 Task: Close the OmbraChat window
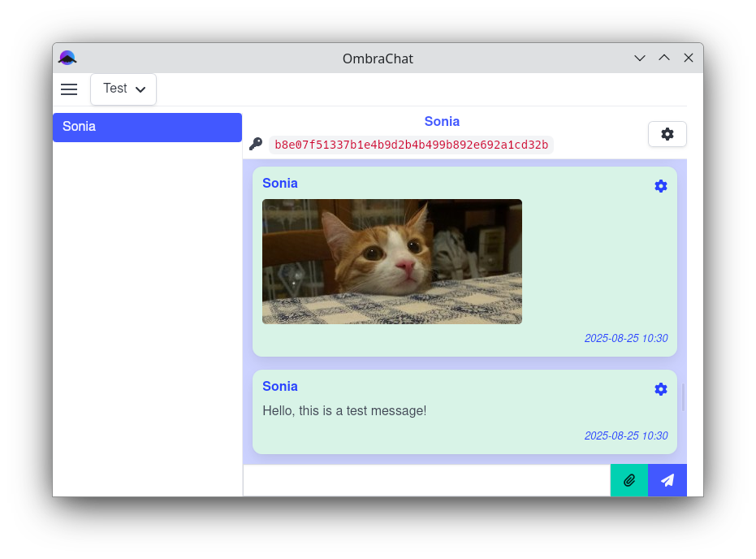[x=689, y=58]
